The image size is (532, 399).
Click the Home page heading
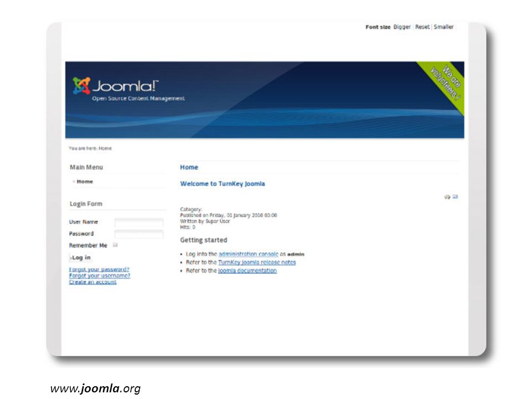coord(189,167)
